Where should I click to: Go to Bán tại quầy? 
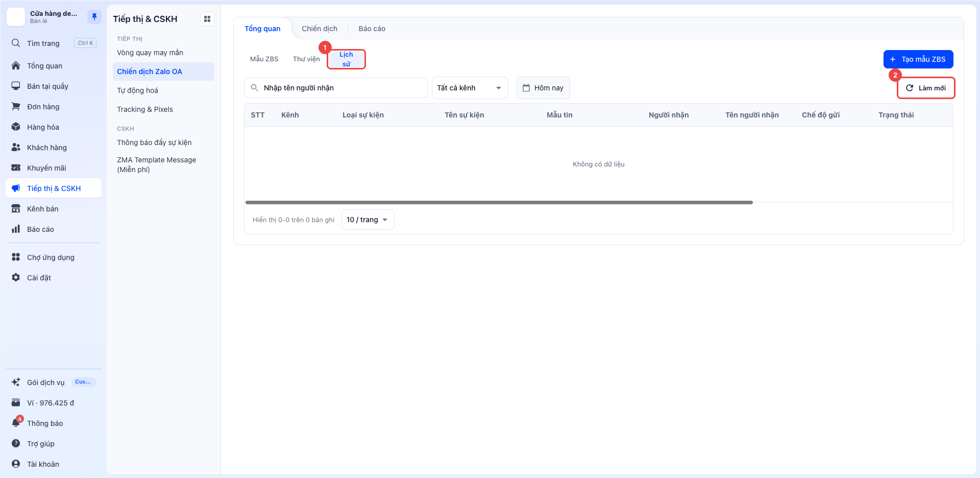pos(54,86)
